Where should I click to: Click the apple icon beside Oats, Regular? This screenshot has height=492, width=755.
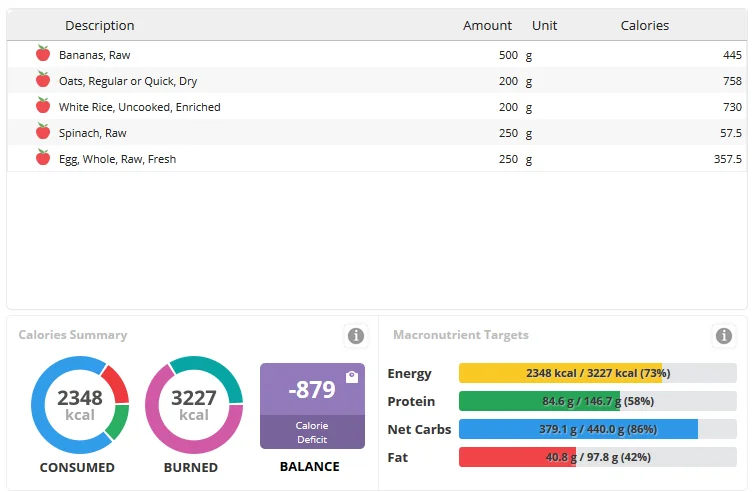[43, 80]
